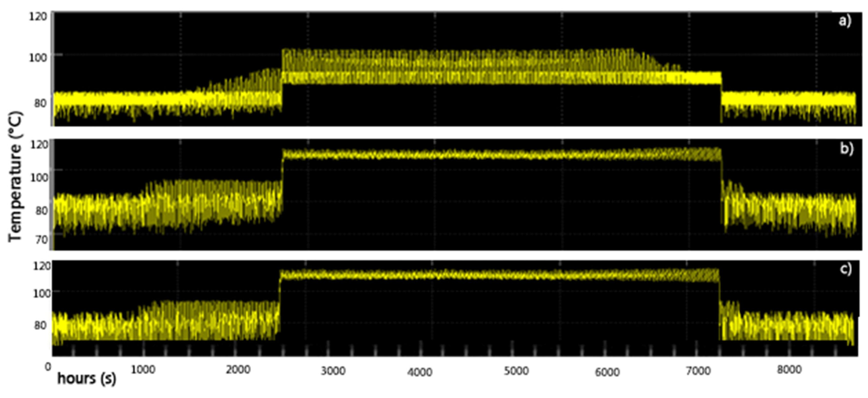
Task: Select the 8000 tick label on x-axis
Action: coord(789,370)
